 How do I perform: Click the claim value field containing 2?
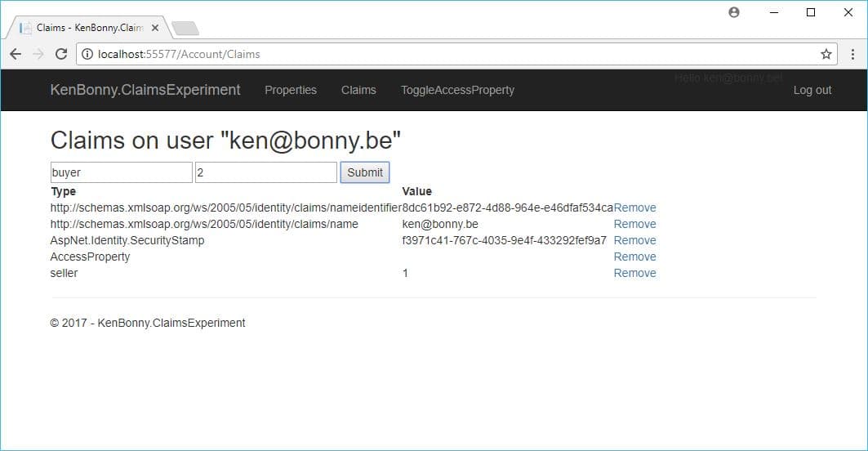coord(265,172)
